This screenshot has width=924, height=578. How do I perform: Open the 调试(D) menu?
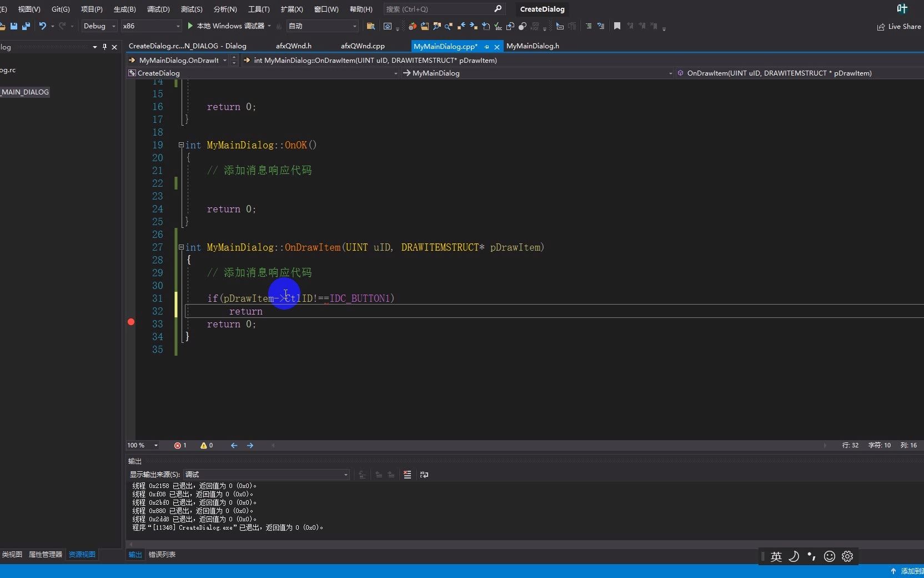(x=158, y=9)
